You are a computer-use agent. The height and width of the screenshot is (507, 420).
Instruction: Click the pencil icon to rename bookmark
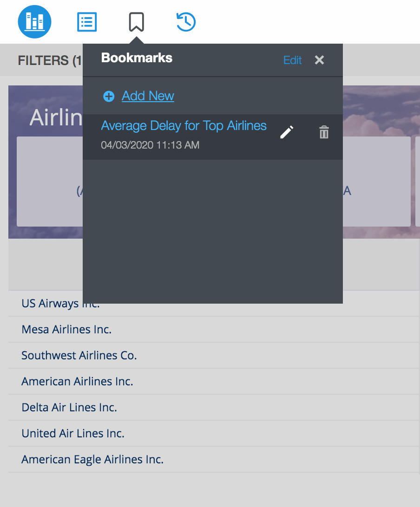(x=287, y=132)
